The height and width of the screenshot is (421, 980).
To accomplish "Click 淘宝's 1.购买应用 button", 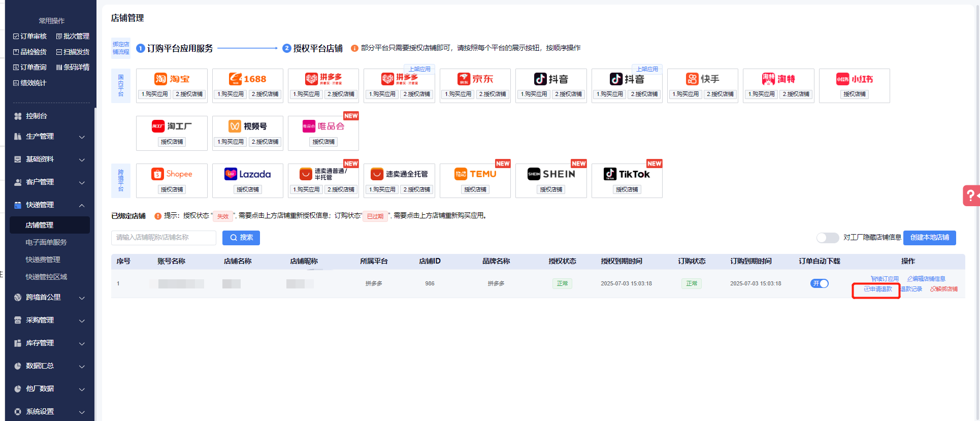I will tap(154, 94).
